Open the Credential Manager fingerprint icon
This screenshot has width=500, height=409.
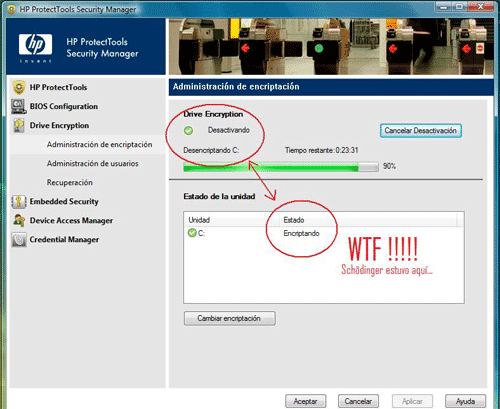(x=19, y=240)
